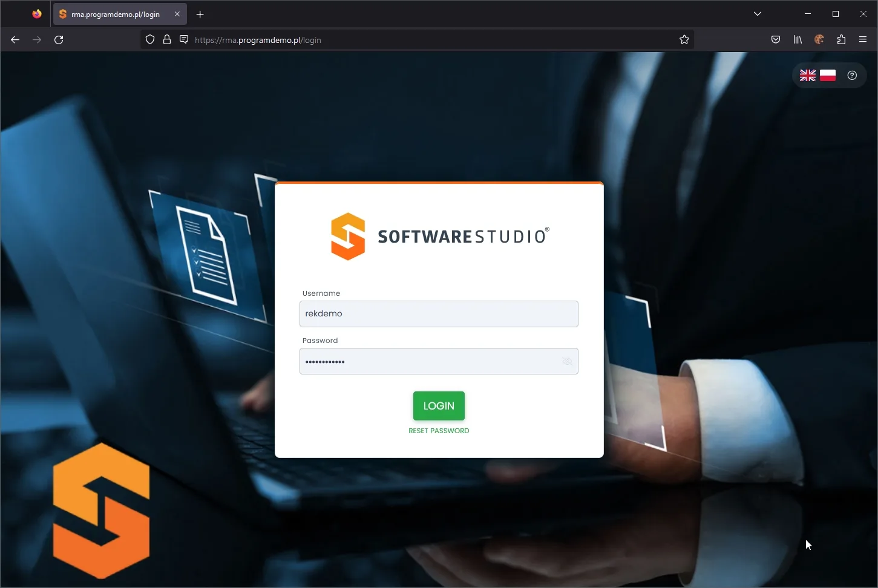The image size is (878, 588).
Task: Select the rma.programdemo.pl/login tab
Action: pyautogui.click(x=120, y=14)
